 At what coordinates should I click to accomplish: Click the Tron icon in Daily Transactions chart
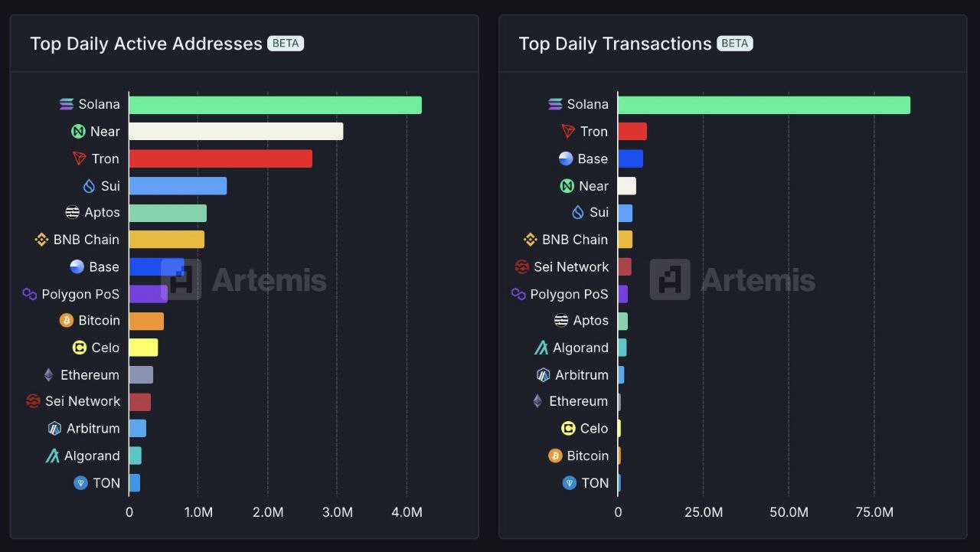(x=568, y=132)
